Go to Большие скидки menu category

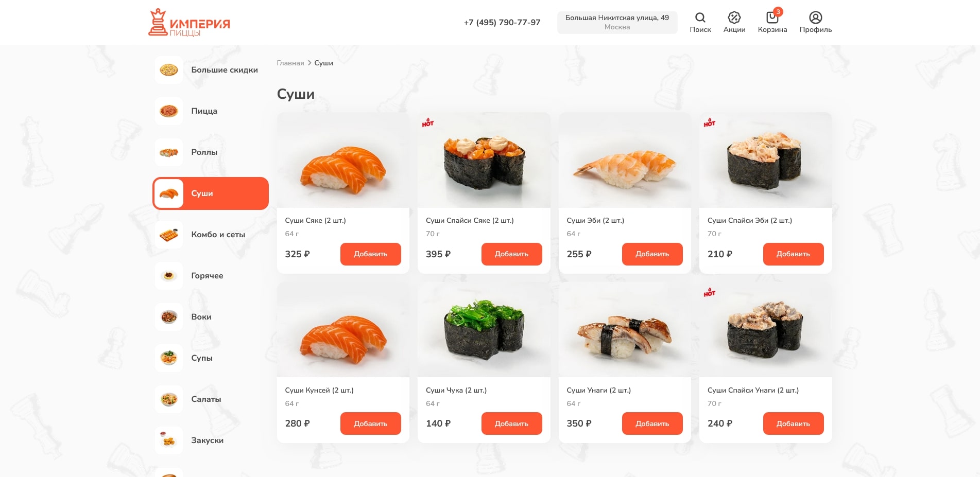(211, 70)
